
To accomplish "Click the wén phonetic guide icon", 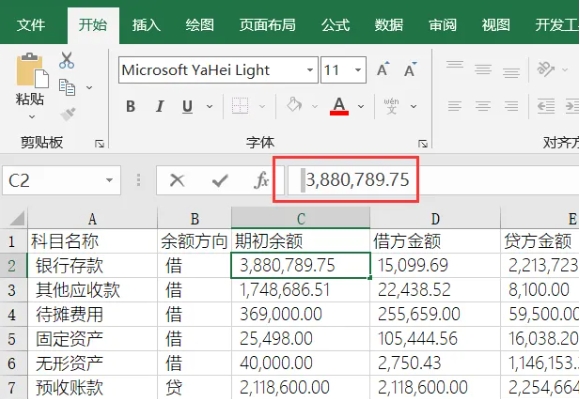I will (x=391, y=106).
